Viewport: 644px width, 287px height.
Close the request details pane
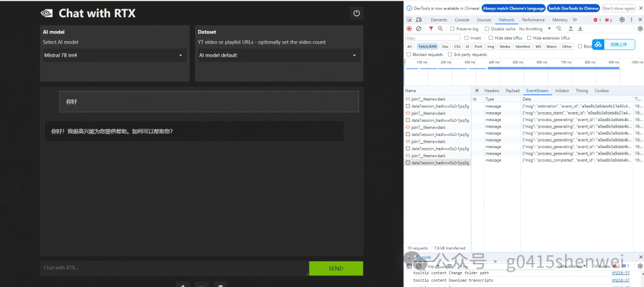coord(477,91)
